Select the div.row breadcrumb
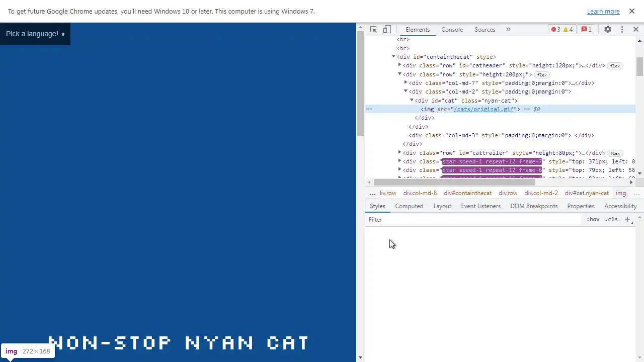644x362 pixels. coord(508,193)
